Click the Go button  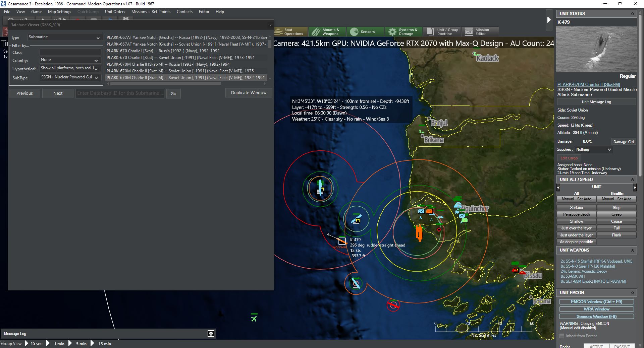pos(173,93)
